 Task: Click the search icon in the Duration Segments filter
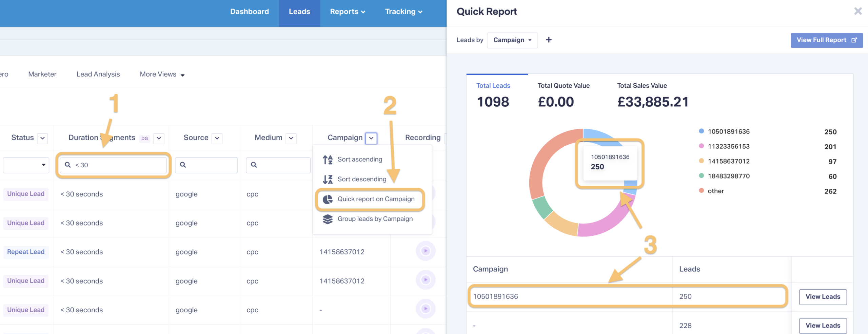pyautogui.click(x=68, y=165)
